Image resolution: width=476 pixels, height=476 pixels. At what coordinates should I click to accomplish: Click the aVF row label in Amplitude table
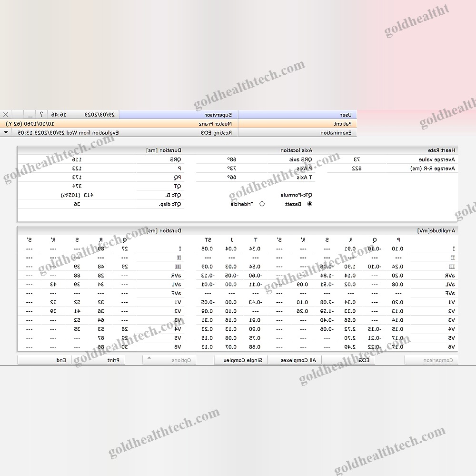click(450, 293)
